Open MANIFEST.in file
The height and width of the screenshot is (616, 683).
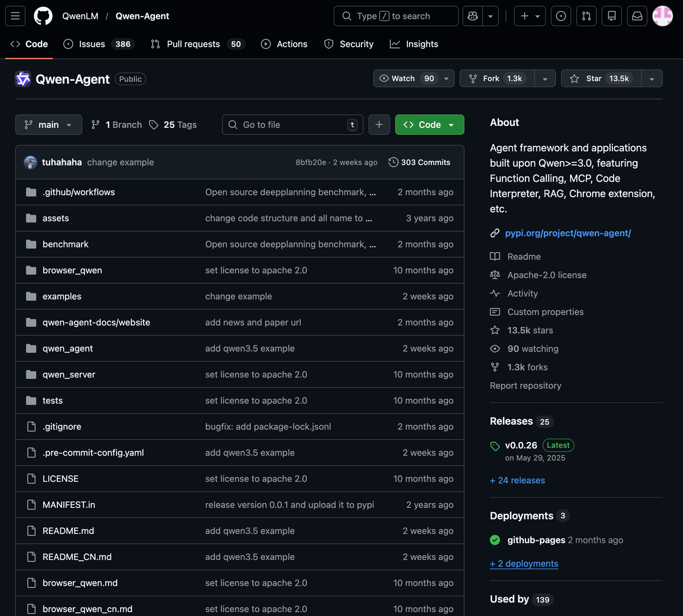point(69,505)
